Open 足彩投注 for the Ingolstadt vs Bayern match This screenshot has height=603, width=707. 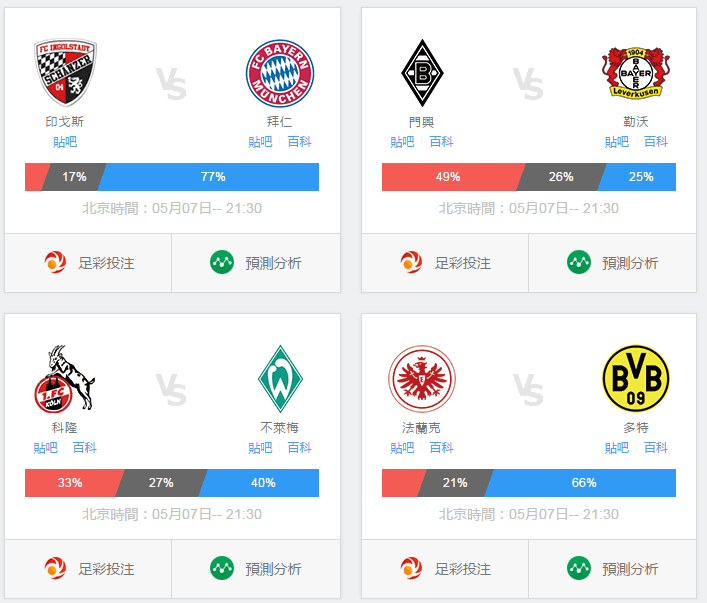click(x=88, y=263)
